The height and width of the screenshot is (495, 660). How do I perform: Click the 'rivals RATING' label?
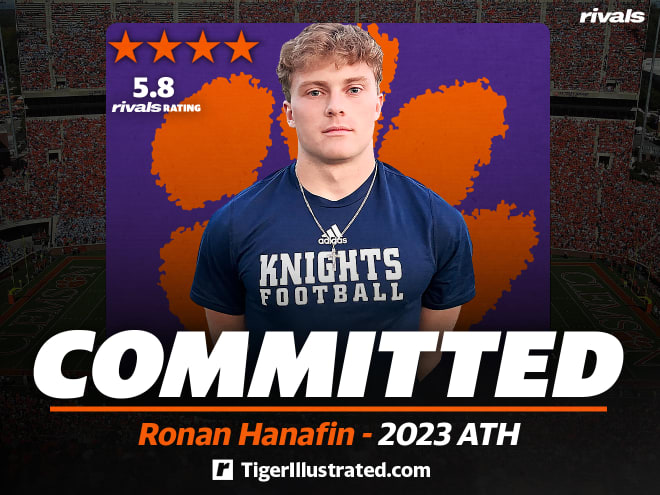[156, 108]
